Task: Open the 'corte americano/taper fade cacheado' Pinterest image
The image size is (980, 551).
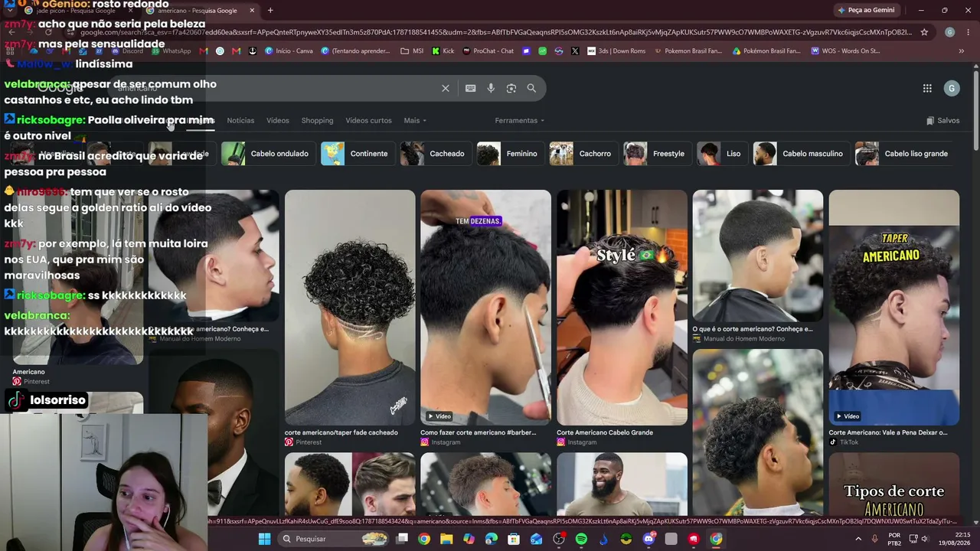Action: 350,308
